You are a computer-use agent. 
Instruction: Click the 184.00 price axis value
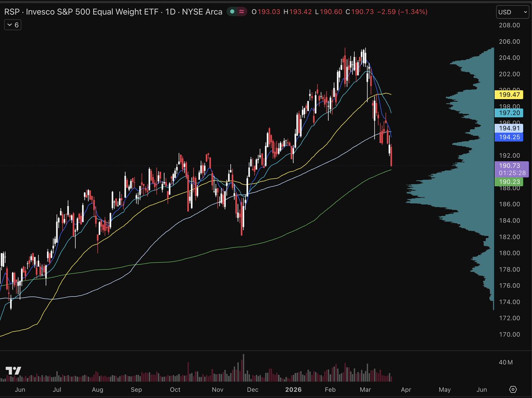click(509, 220)
